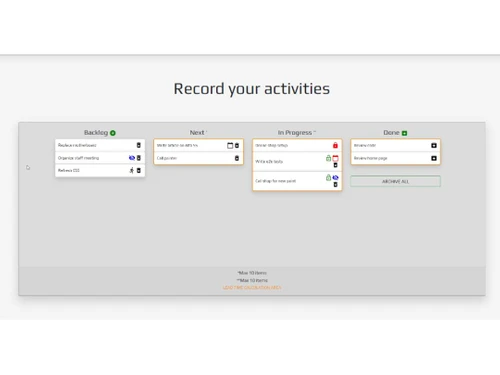The width and height of the screenshot is (500, 375).
Task: Delete the 'Replace motherboard' card
Action: (139, 145)
